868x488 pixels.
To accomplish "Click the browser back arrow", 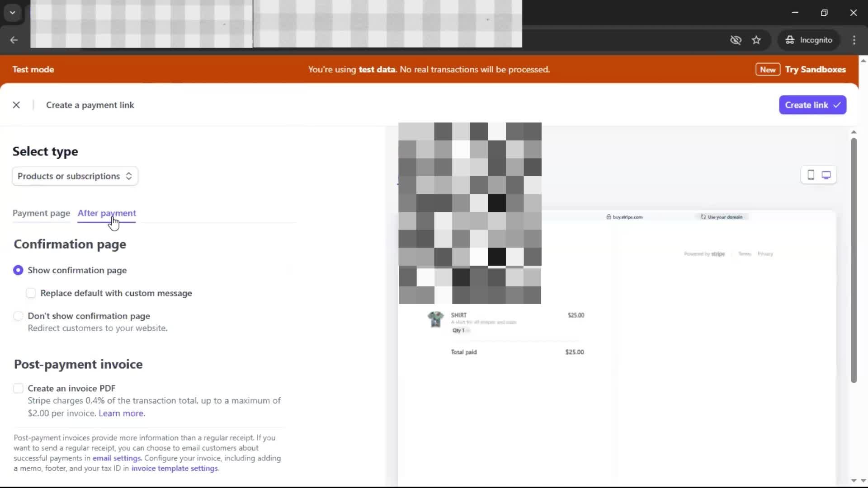I will click(x=14, y=40).
